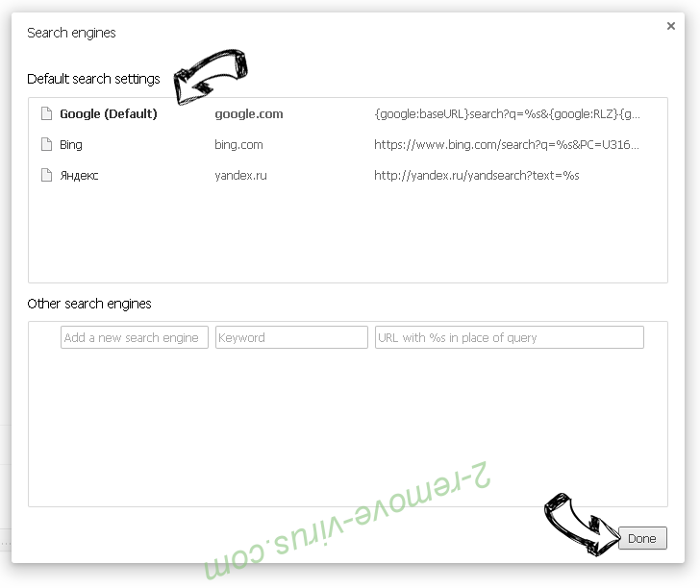Click the Done button

coord(642,538)
